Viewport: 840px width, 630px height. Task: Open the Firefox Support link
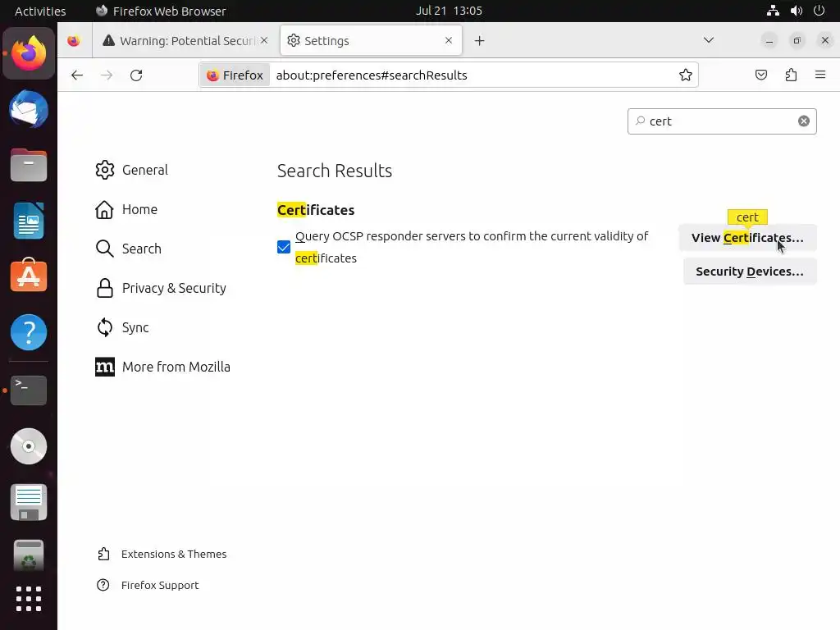click(159, 585)
